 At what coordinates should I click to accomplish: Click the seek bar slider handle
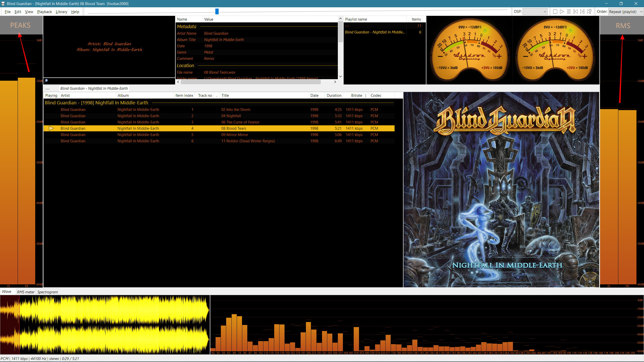pyautogui.click(x=217, y=11)
